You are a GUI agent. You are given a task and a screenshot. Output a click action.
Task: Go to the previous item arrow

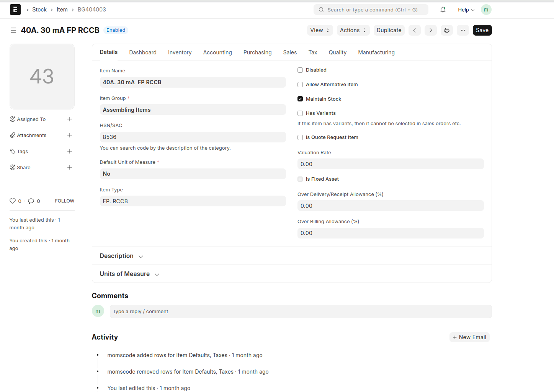point(414,30)
